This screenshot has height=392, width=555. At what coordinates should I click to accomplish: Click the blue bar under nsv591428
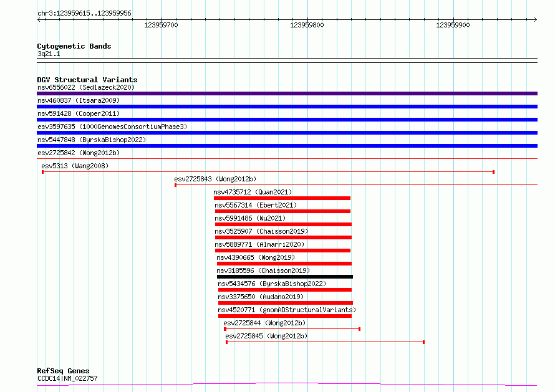click(287, 120)
